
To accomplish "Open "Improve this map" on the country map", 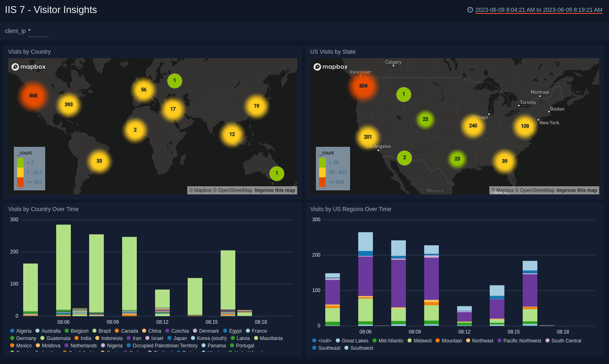I will coord(274,190).
